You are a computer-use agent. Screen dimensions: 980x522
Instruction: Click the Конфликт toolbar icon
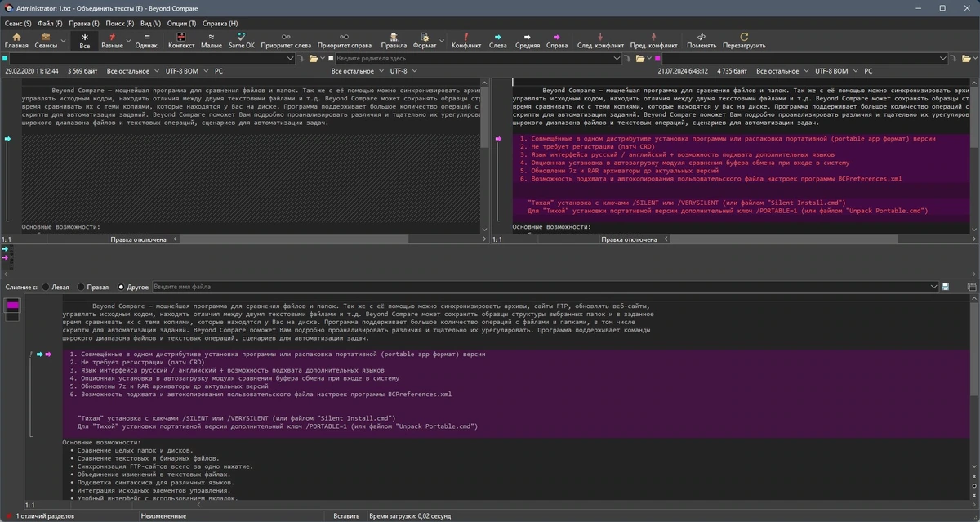(x=466, y=41)
